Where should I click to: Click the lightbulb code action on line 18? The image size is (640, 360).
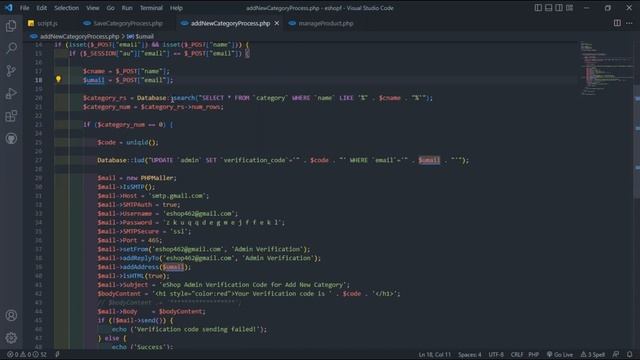click(58, 79)
